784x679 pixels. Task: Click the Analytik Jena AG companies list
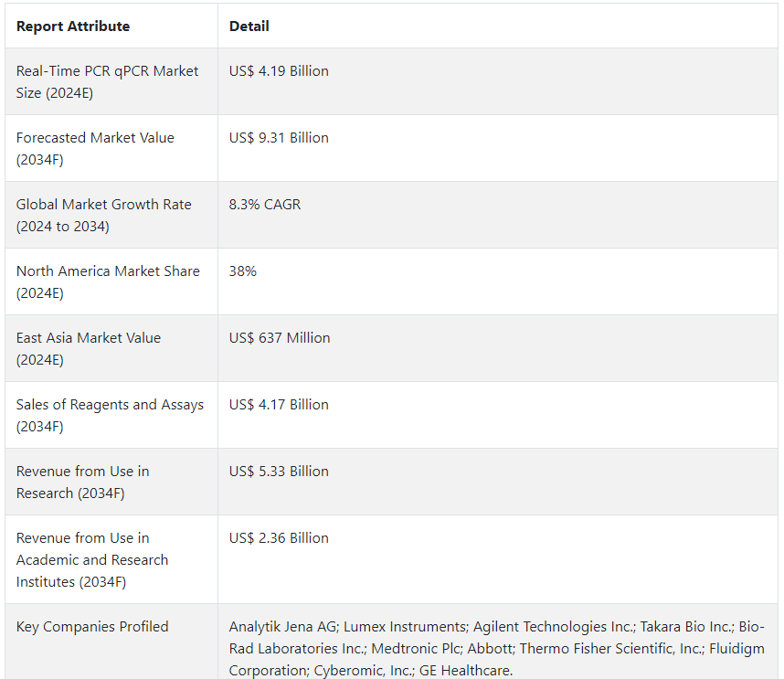point(497,649)
